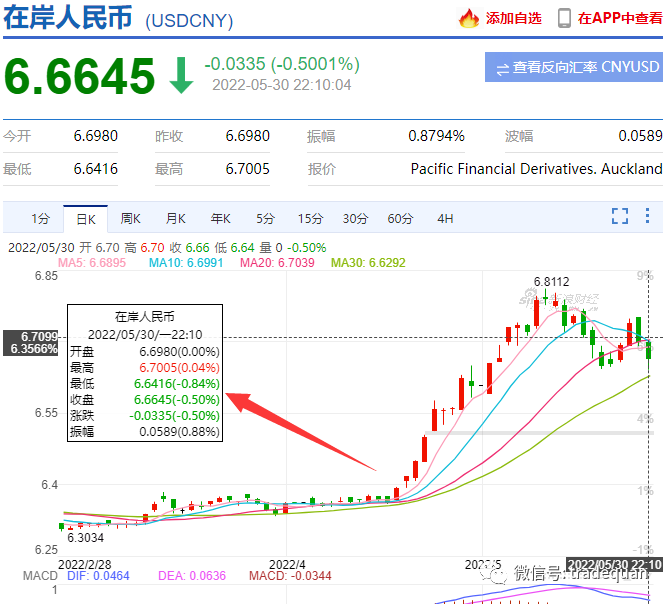The width and height of the screenshot is (670, 604).
Task: Show the 60分 interval chart
Action: coord(400,218)
